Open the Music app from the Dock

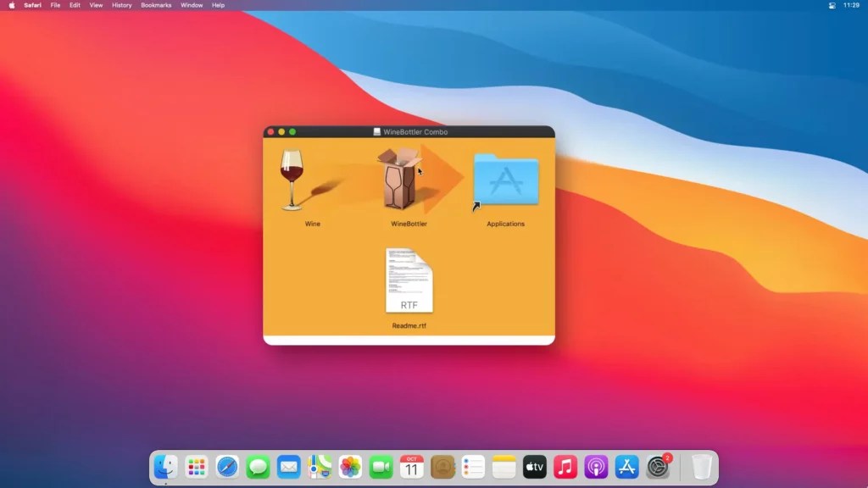pos(564,467)
